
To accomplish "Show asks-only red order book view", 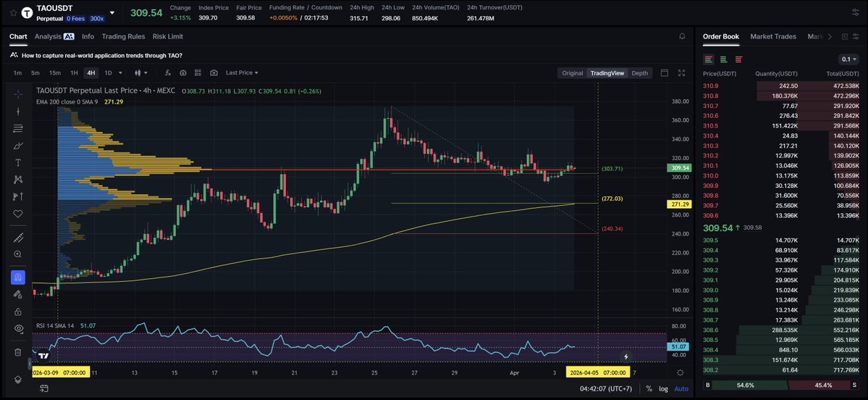I will [738, 59].
